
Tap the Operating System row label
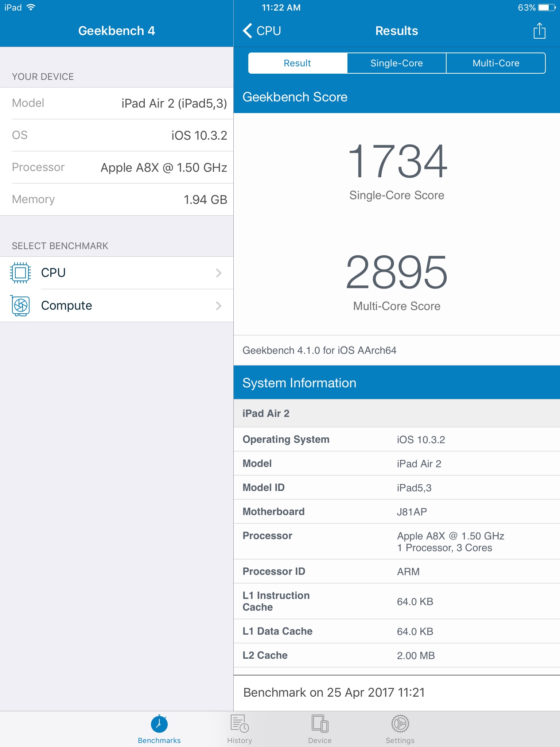[286, 440]
